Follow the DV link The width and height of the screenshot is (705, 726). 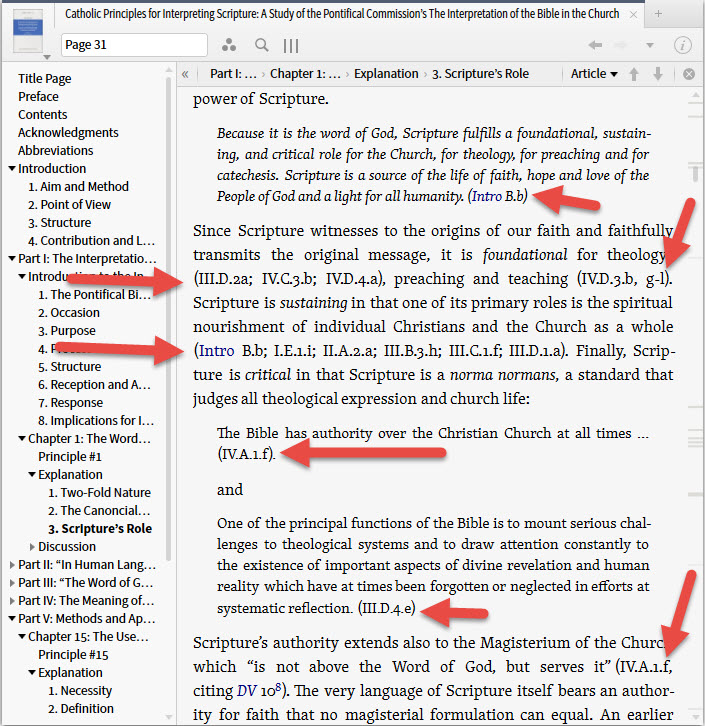tap(247, 691)
